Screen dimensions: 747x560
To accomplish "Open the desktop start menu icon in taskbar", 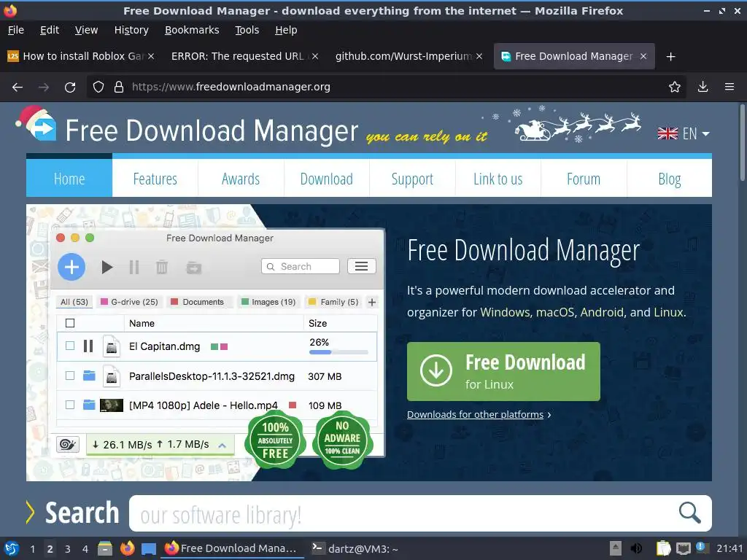I will [12, 548].
